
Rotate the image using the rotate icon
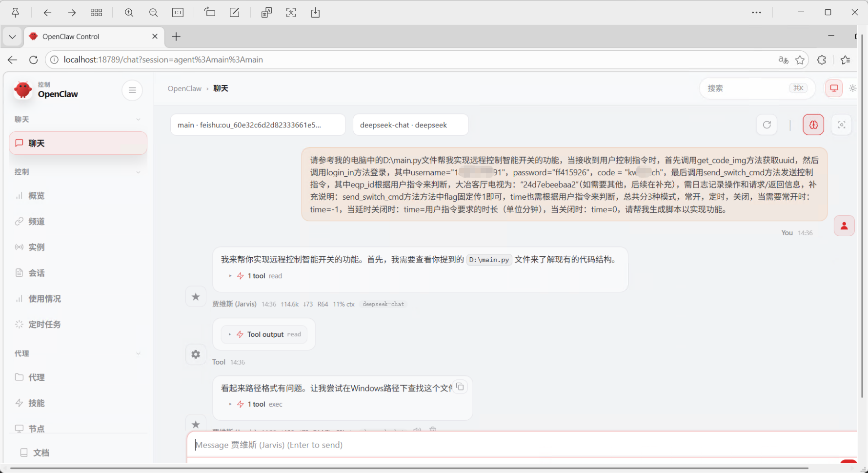[x=210, y=13]
